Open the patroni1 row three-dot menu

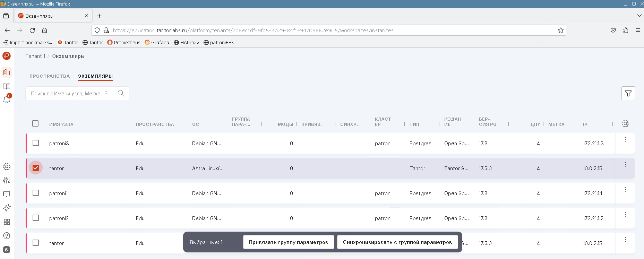coord(625,190)
